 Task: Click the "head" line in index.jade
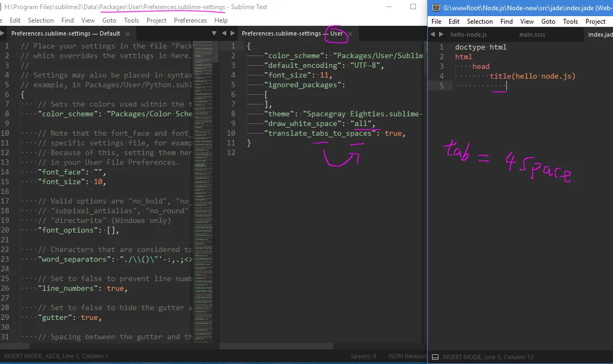[x=481, y=66]
